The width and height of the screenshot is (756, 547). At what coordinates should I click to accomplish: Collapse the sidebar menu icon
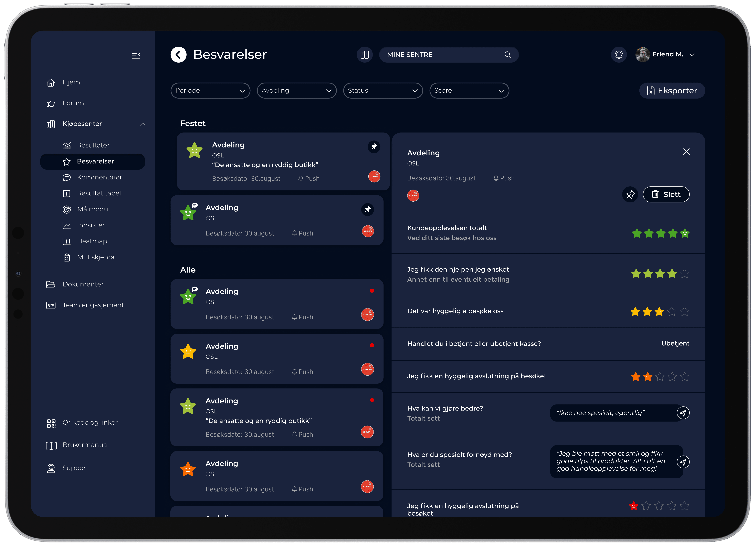click(136, 55)
